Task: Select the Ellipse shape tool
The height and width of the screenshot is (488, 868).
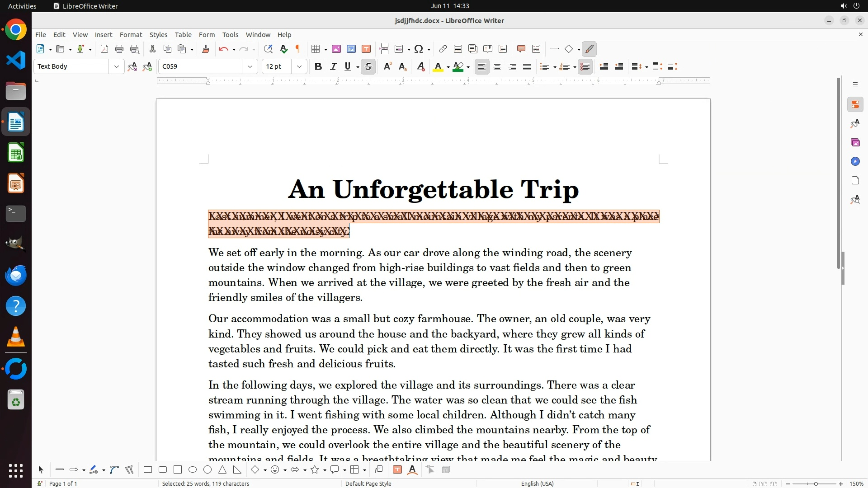Action: tap(193, 470)
